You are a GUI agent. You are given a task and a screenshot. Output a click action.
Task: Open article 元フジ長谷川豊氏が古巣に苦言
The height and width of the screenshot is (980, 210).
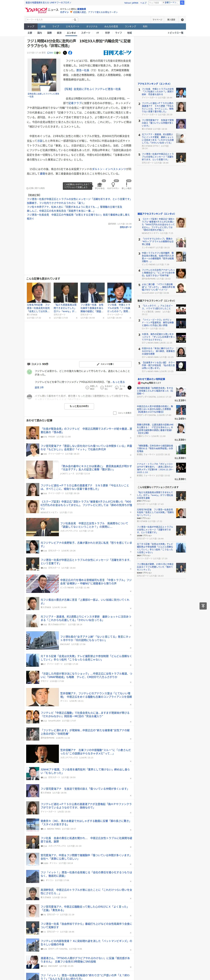[x=86, y=601]
